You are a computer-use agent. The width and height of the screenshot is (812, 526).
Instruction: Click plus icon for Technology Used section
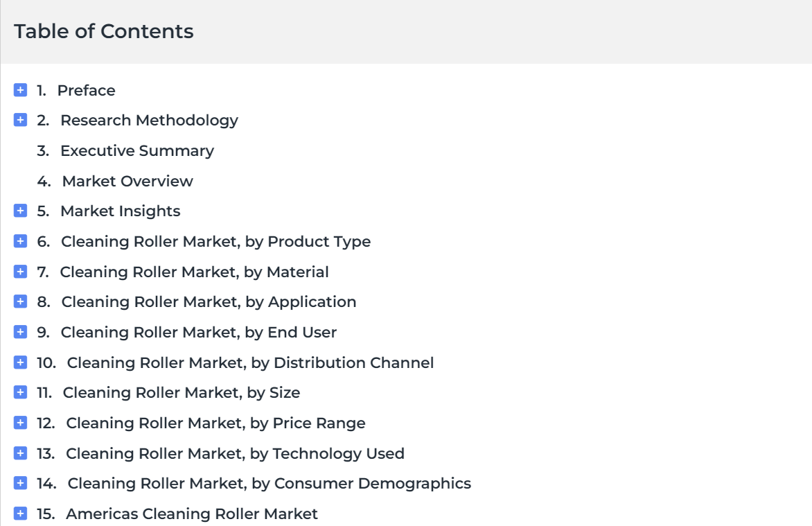pyautogui.click(x=21, y=453)
